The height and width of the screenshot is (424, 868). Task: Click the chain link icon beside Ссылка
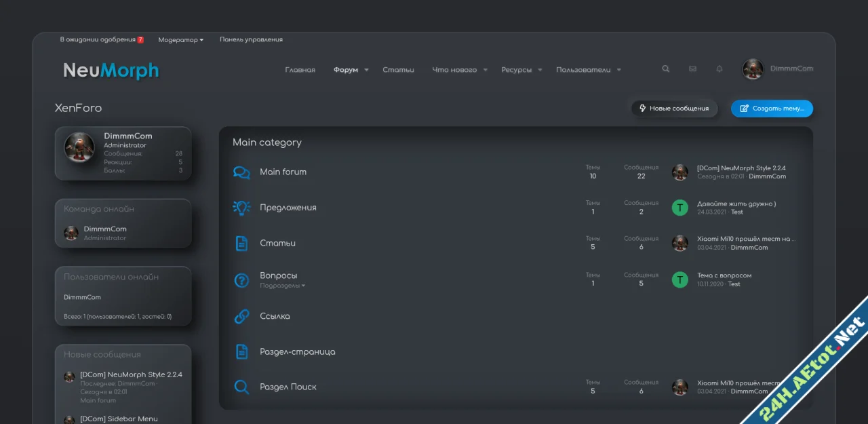point(241,316)
